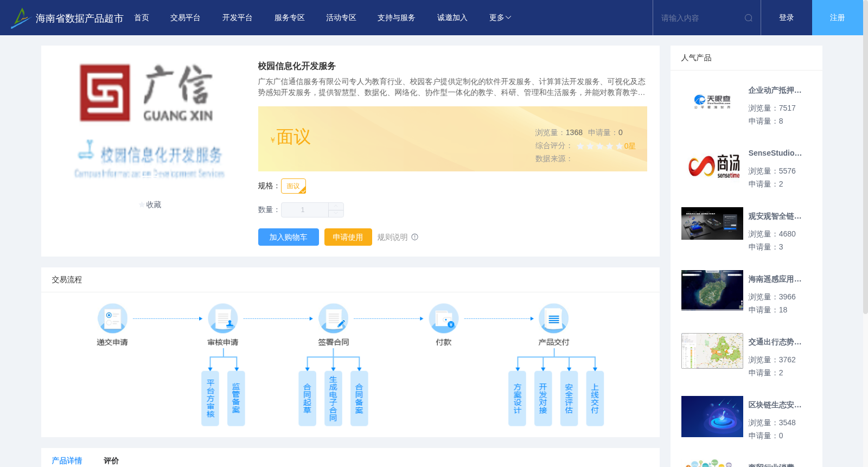Open the 观安观智全链 product title
Screen dimensions: 868x467
[775, 216]
